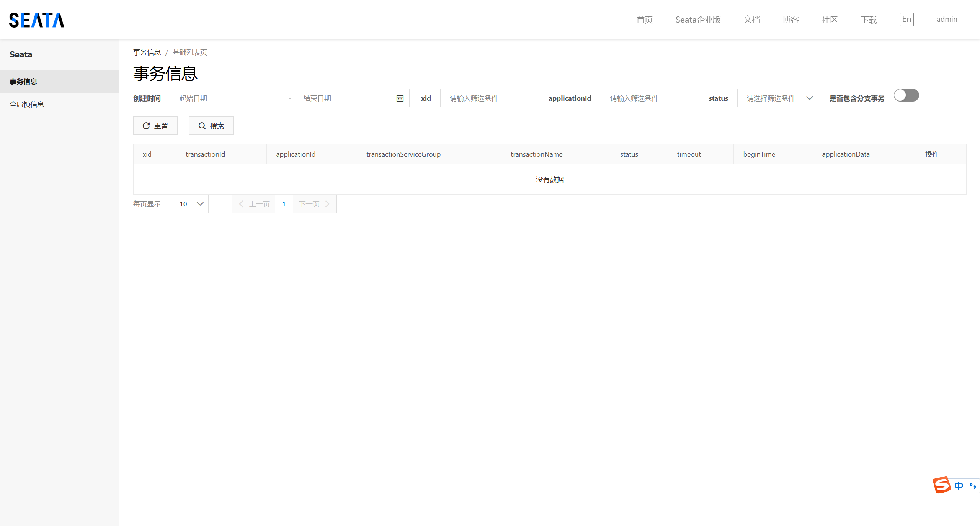Click the Sogou input method icon
The image size is (980, 526).
[x=942, y=485]
